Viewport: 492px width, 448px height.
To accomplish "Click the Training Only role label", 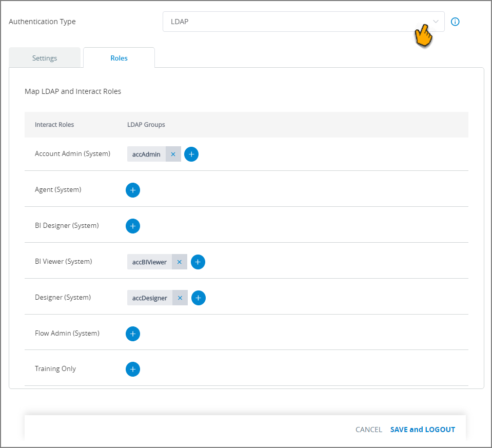I will click(55, 368).
